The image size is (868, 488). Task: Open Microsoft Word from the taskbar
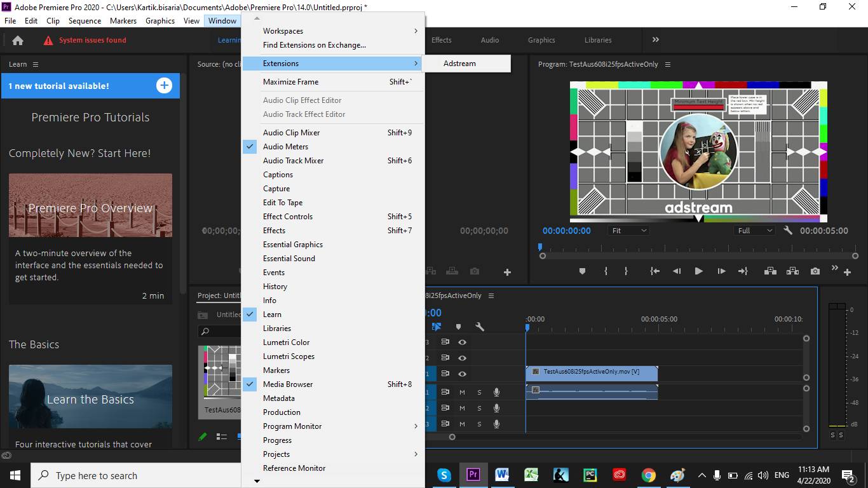tap(503, 475)
